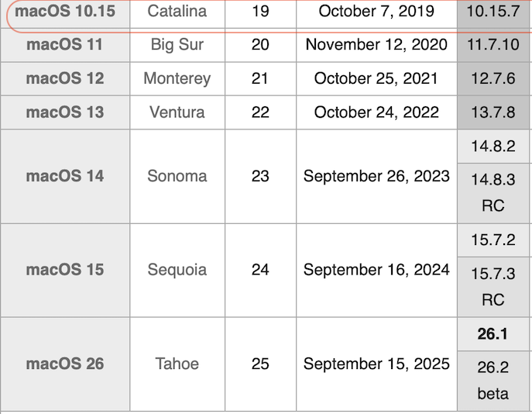Select the macOS 15 row header
The image size is (532, 414).
pos(65,270)
